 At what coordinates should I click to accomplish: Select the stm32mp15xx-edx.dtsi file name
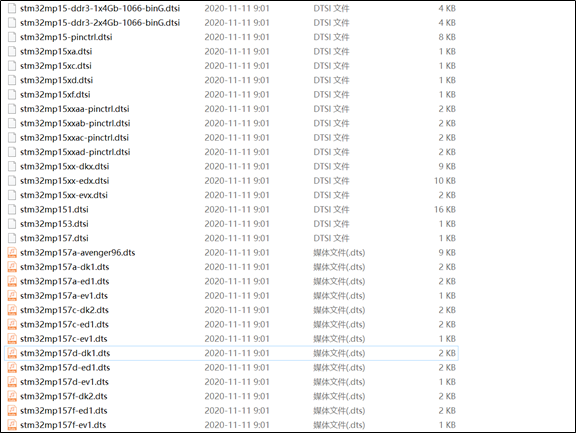pyautogui.click(x=65, y=181)
